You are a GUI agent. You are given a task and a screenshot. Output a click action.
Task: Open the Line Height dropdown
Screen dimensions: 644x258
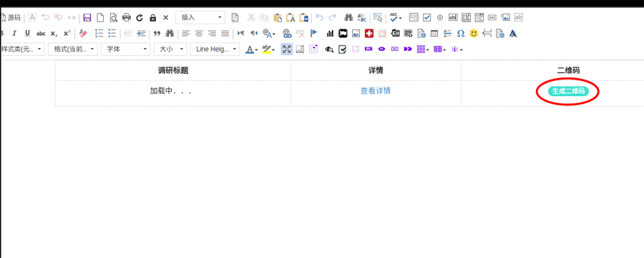click(215, 49)
